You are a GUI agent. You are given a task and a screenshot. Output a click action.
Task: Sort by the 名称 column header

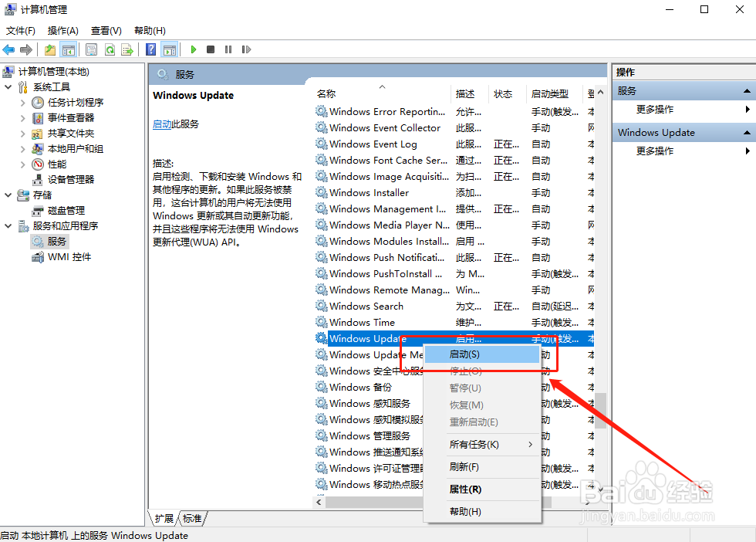[x=383, y=93]
